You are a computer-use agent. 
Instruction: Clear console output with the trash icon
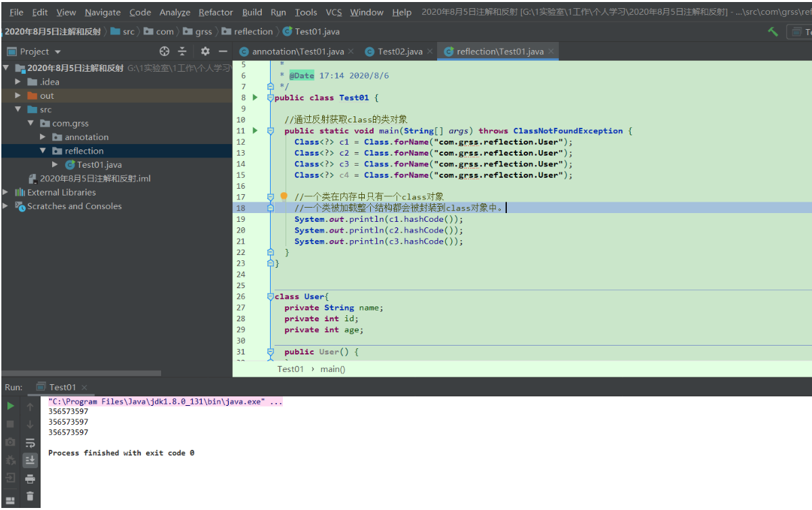coord(30,496)
